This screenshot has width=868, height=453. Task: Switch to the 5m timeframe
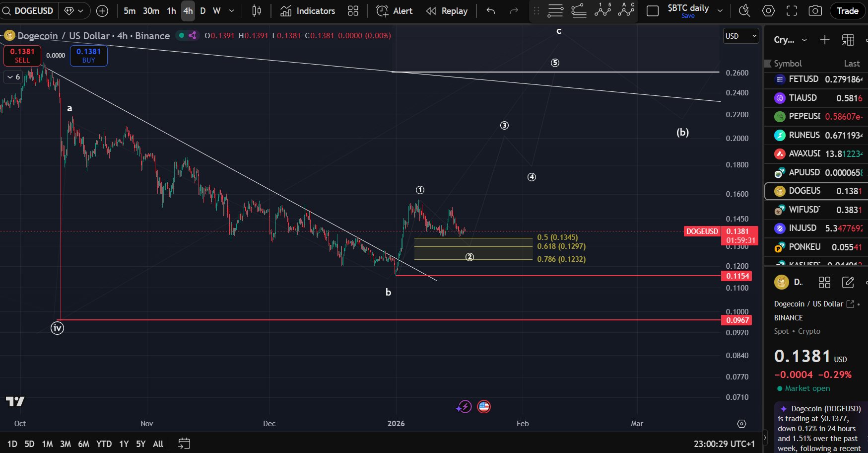130,11
